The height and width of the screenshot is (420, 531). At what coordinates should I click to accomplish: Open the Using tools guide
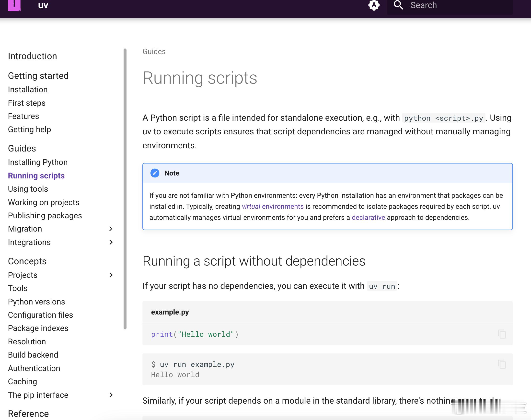click(x=28, y=189)
